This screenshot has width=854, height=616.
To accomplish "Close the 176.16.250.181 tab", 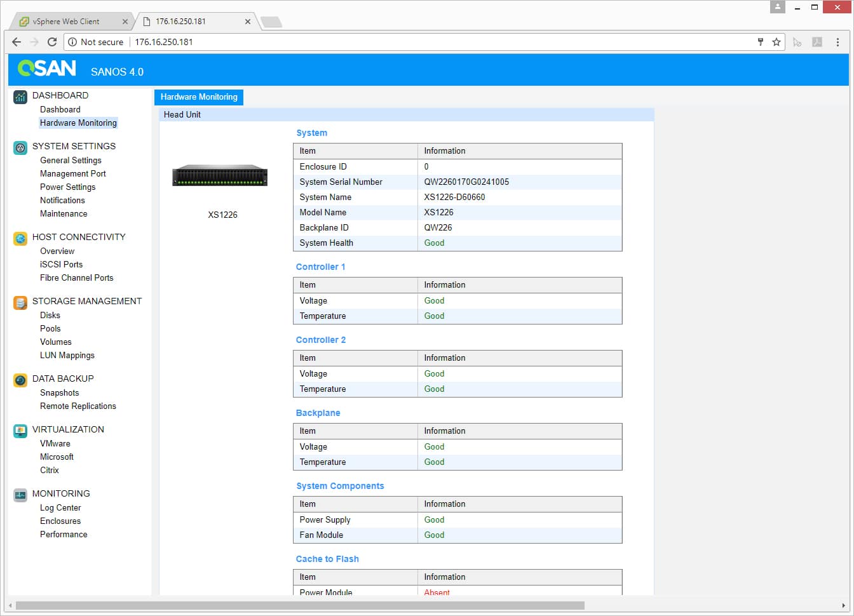I will (x=248, y=22).
